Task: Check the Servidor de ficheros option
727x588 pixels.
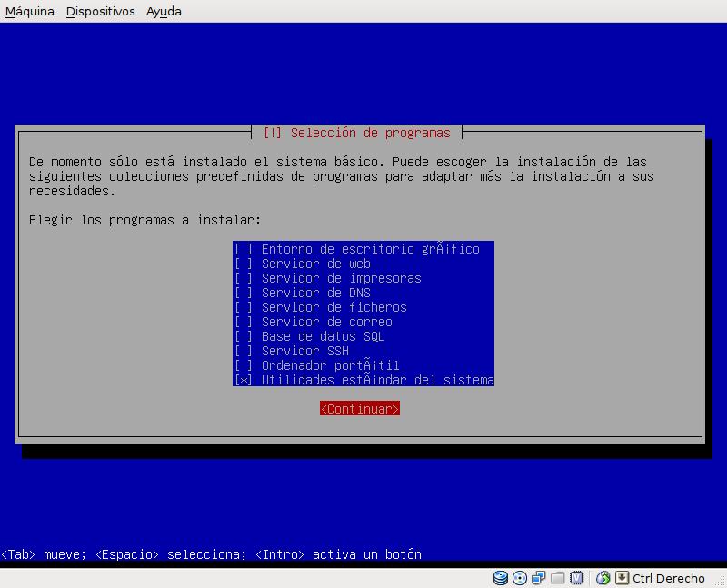Action: (x=363, y=307)
